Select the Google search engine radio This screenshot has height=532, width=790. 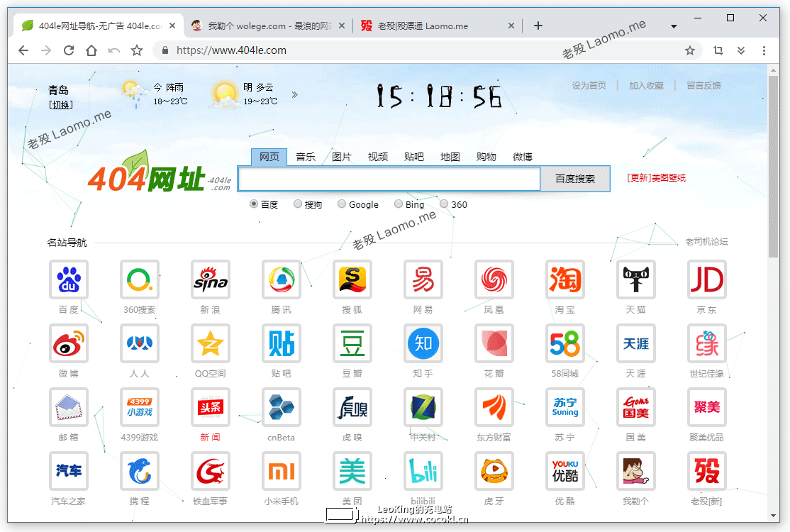click(x=342, y=204)
